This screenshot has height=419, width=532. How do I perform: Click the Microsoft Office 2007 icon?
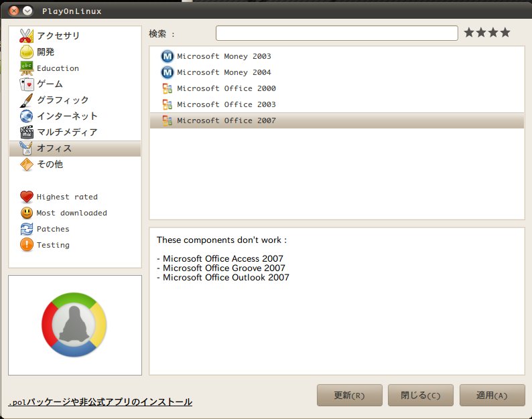(x=168, y=120)
